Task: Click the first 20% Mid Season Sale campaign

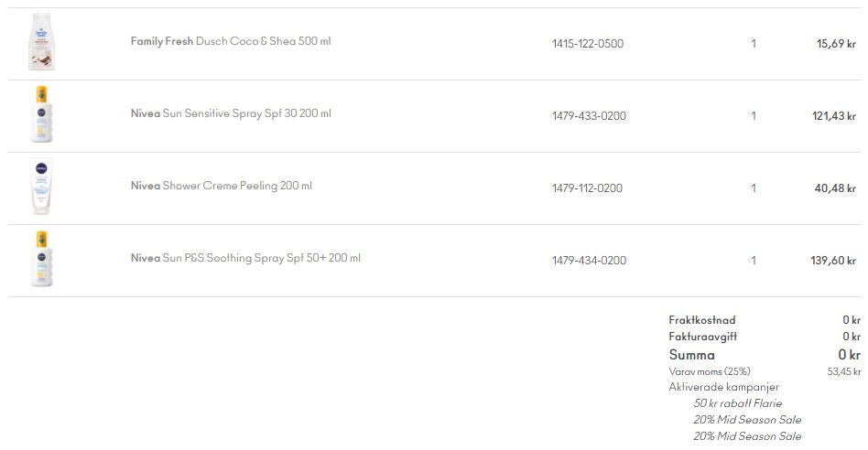Action: [x=747, y=420]
